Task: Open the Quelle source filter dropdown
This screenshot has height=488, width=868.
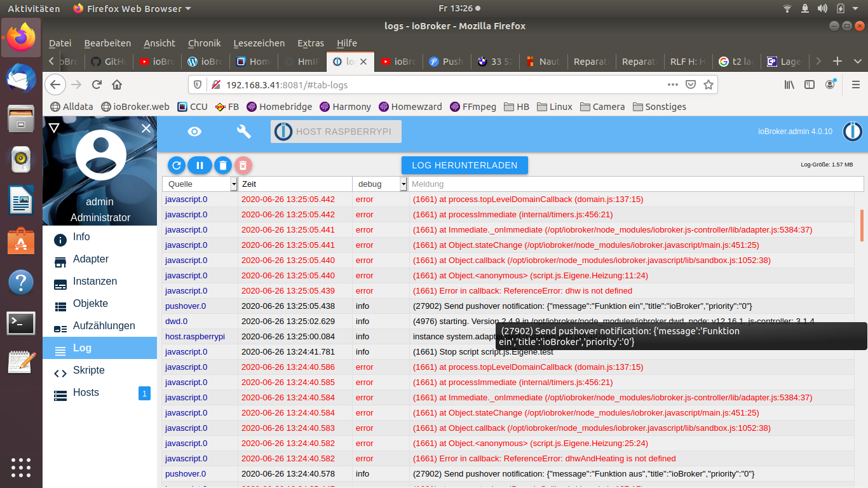Action: pos(234,184)
